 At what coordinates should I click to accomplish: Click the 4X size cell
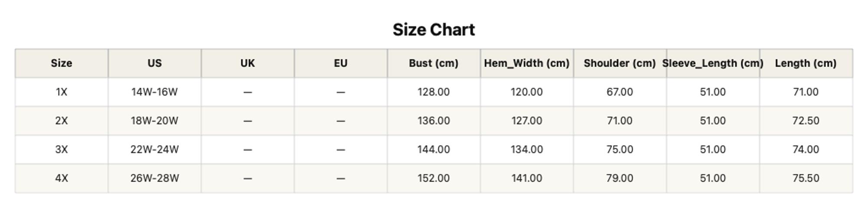[x=62, y=178]
